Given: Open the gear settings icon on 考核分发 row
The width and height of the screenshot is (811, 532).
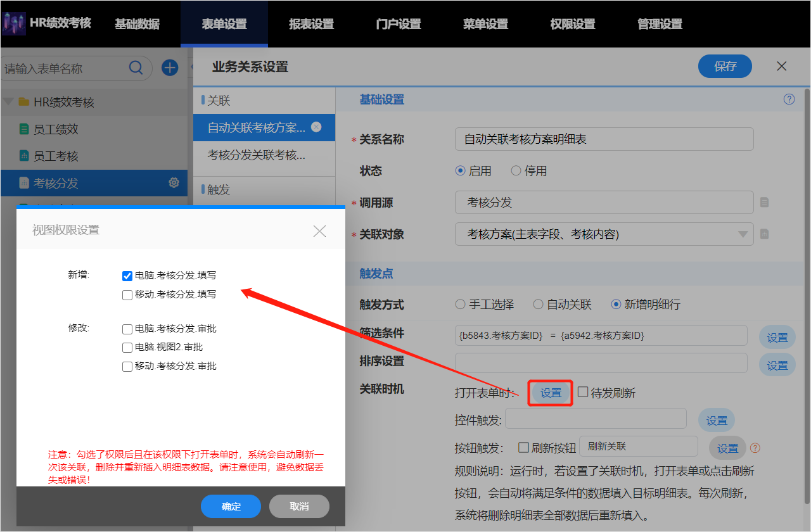Looking at the screenshot, I should pos(174,182).
